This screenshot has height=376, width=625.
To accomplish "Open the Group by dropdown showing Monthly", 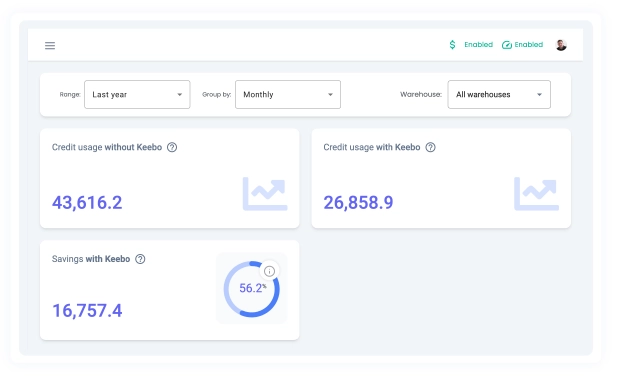I will coord(288,94).
